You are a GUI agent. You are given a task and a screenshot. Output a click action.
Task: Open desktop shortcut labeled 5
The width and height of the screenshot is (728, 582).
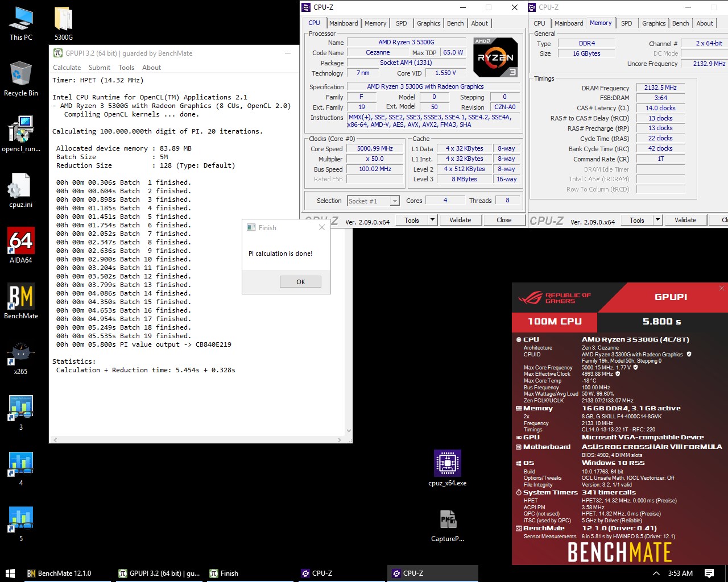click(x=21, y=524)
